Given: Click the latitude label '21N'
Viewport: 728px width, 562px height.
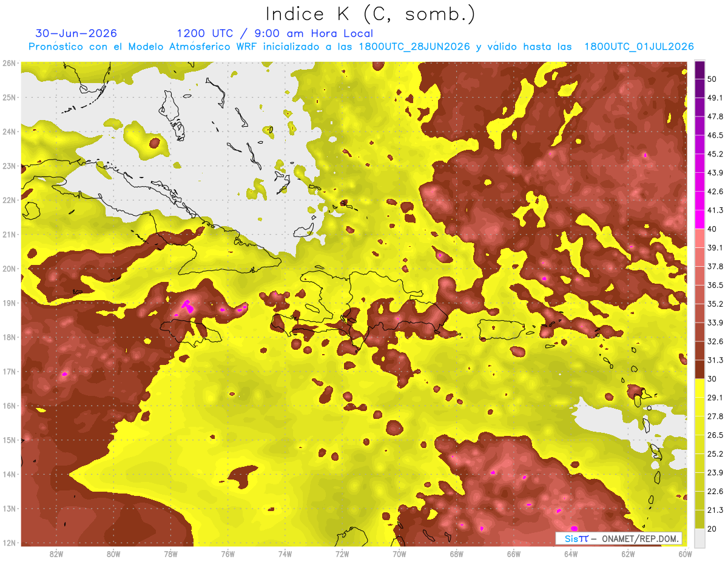Looking at the screenshot, I should (9, 235).
